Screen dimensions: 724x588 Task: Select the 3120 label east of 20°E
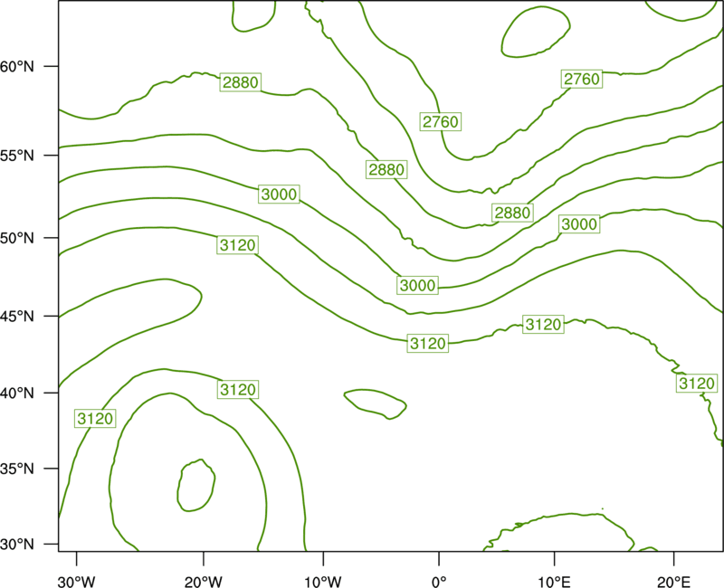[x=697, y=383]
